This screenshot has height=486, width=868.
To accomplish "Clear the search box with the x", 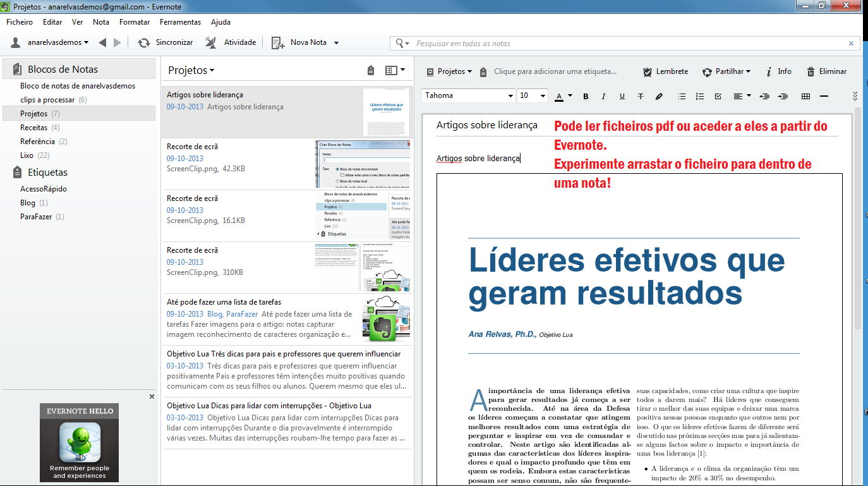I will (851, 44).
